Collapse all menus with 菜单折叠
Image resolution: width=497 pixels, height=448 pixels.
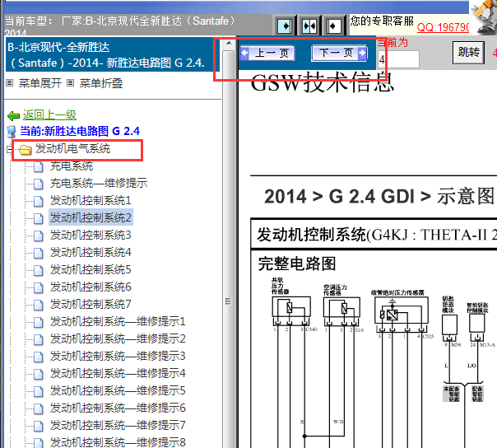[x=100, y=83]
